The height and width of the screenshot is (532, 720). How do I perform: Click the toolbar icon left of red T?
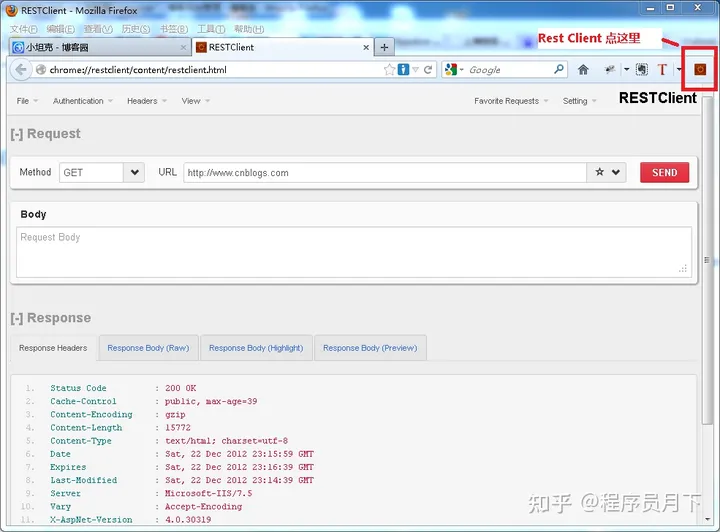coord(641,70)
